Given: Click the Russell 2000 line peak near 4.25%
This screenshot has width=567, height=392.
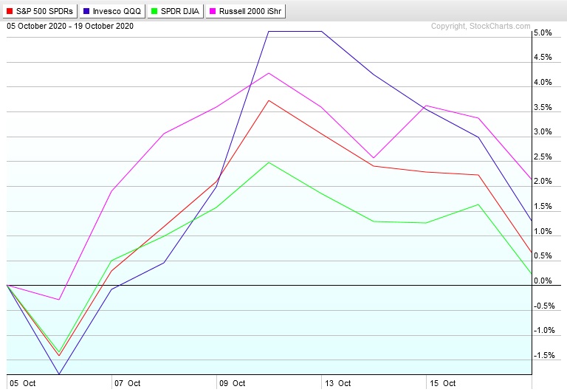Looking at the screenshot, I should (x=269, y=73).
